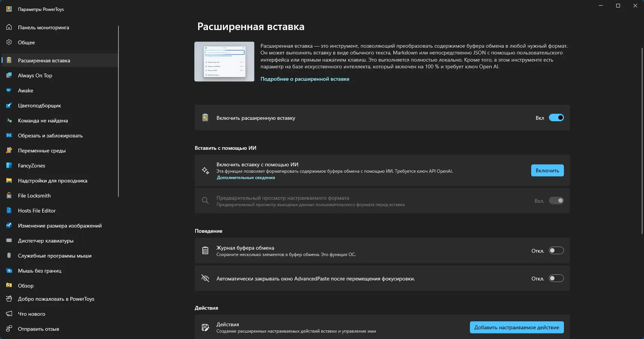Click the sidebar navigation scrollbar
Viewport: 644px width, 339px height.
click(x=118, y=111)
